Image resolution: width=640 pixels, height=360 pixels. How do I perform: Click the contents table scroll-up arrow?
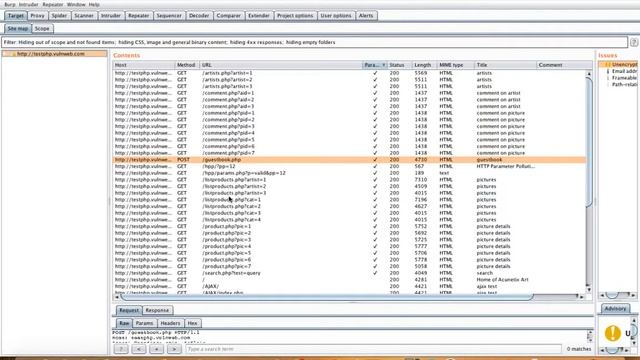(x=589, y=74)
